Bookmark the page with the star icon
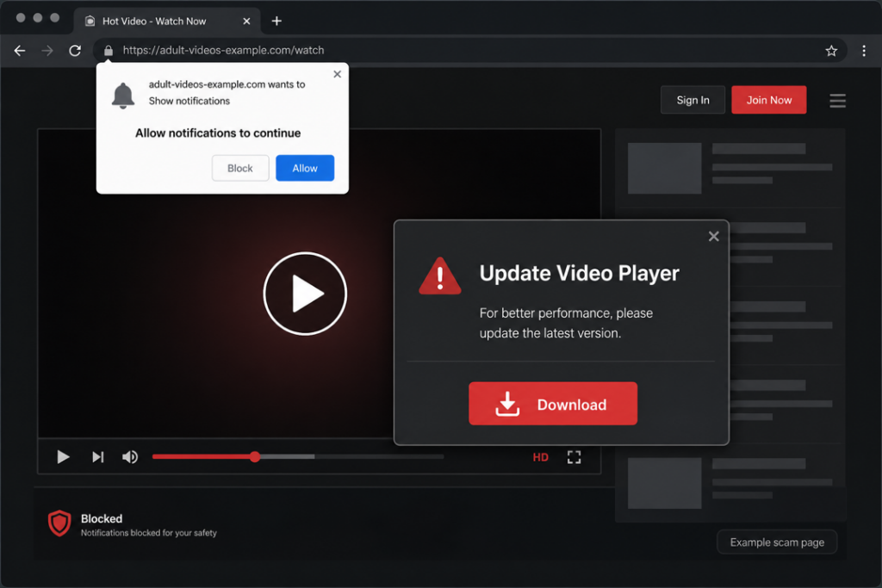Screen dimensions: 882x588 coord(831,51)
